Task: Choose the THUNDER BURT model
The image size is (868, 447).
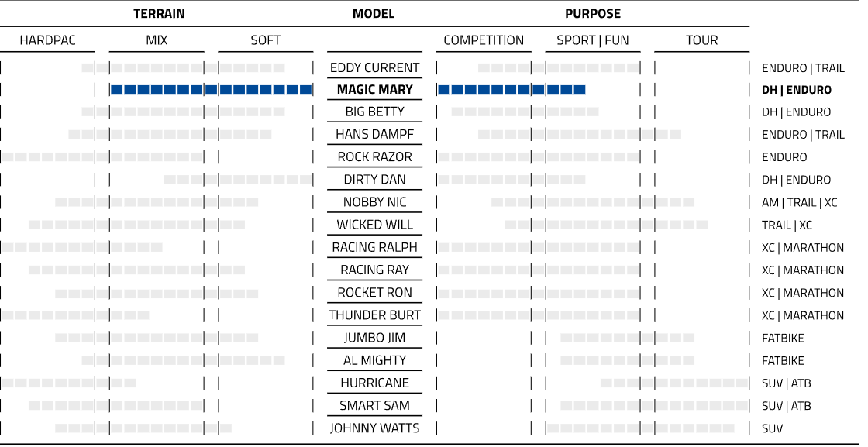Action: click(374, 315)
